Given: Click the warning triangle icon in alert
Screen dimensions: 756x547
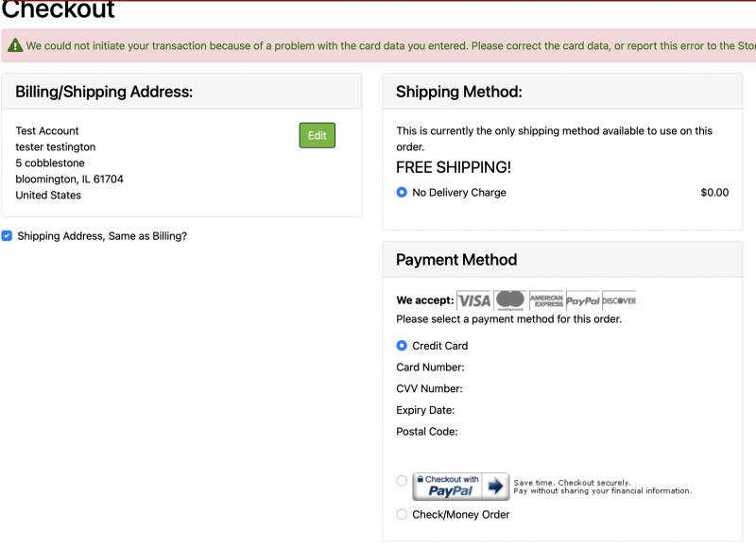Looking at the screenshot, I should [15, 45].
